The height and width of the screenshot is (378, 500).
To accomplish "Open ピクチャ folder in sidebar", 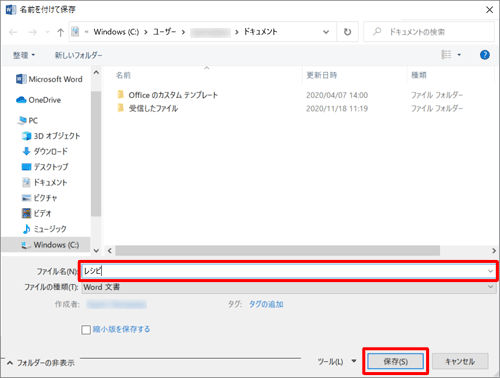I will (x=40, y=198).
